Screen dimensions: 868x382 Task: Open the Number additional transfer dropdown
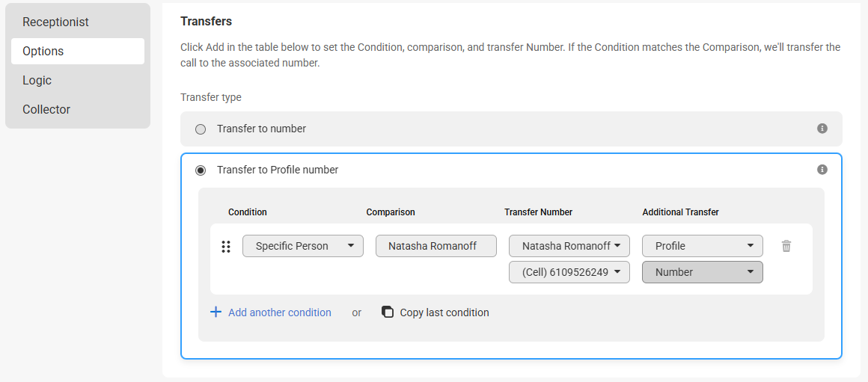[703, 272]
